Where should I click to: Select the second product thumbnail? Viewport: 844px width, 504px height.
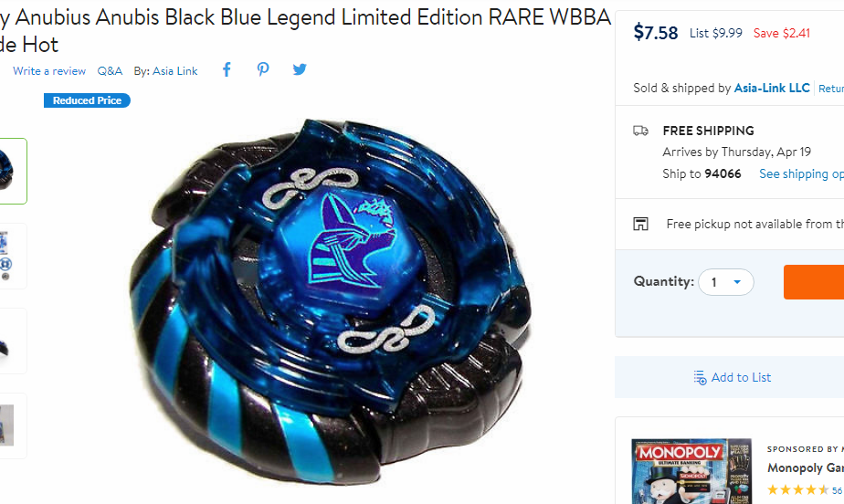pos(12,256)
